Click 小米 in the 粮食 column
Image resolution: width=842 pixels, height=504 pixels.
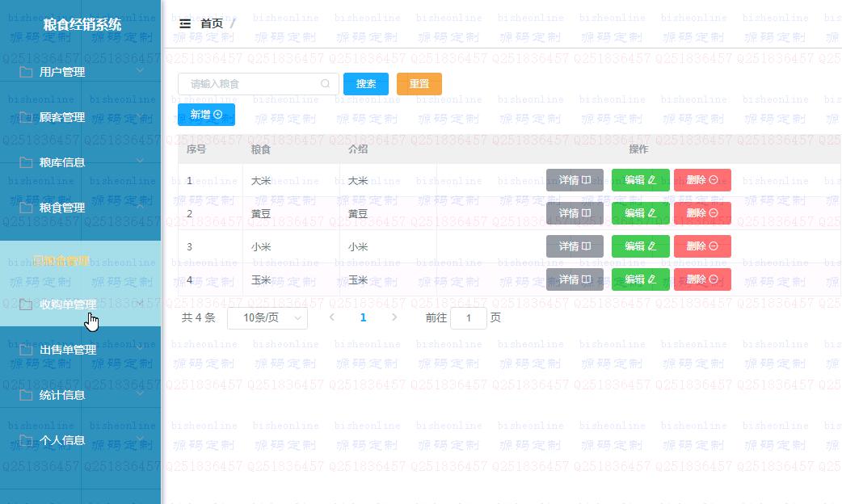pos(261,247)
